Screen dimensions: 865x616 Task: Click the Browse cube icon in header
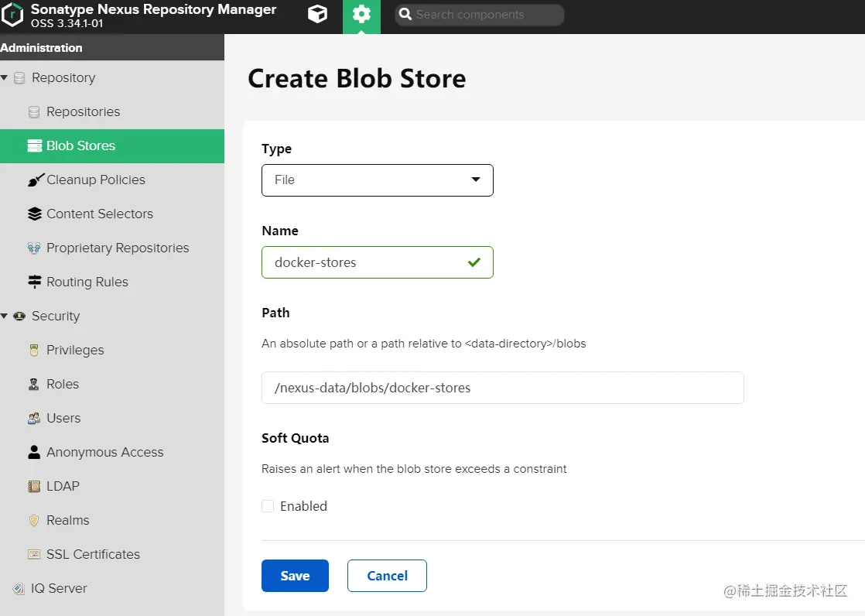point(317,15)
